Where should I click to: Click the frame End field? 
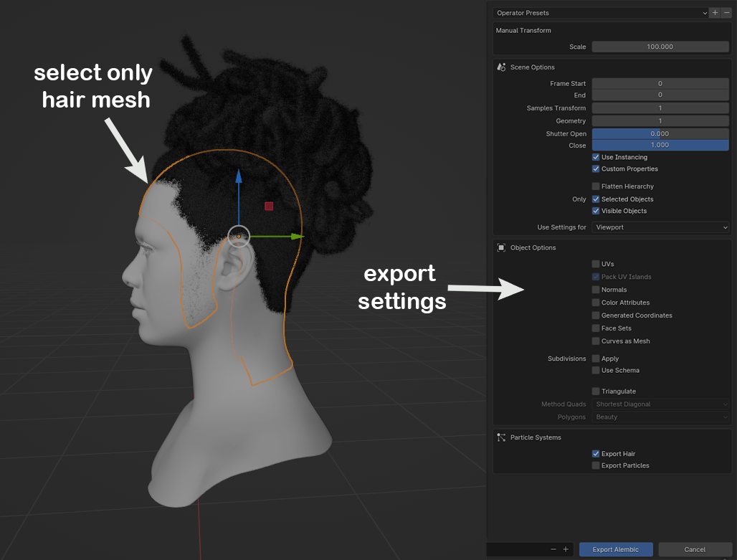[660, 95]
